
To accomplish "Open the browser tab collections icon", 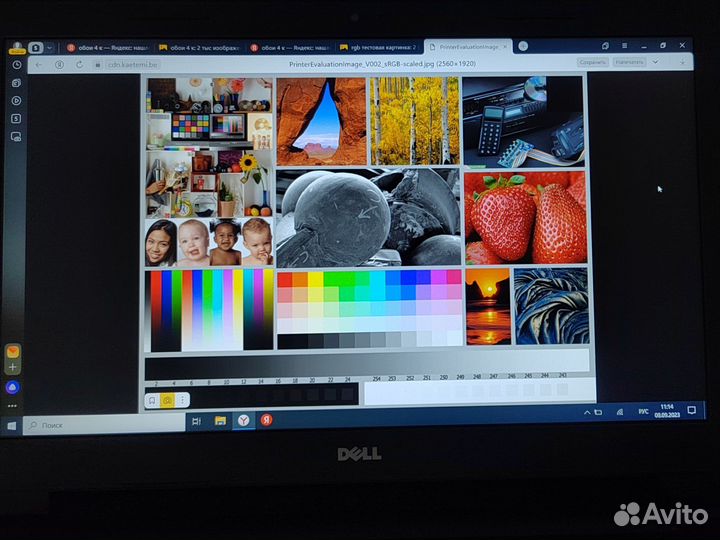I will [x=605, y=45].
